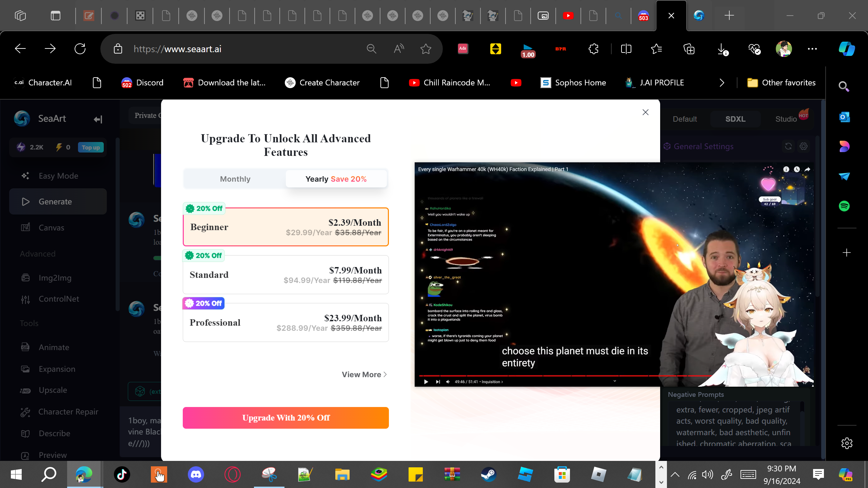Click the video Watch later clock icon

(x=797, y=169)
